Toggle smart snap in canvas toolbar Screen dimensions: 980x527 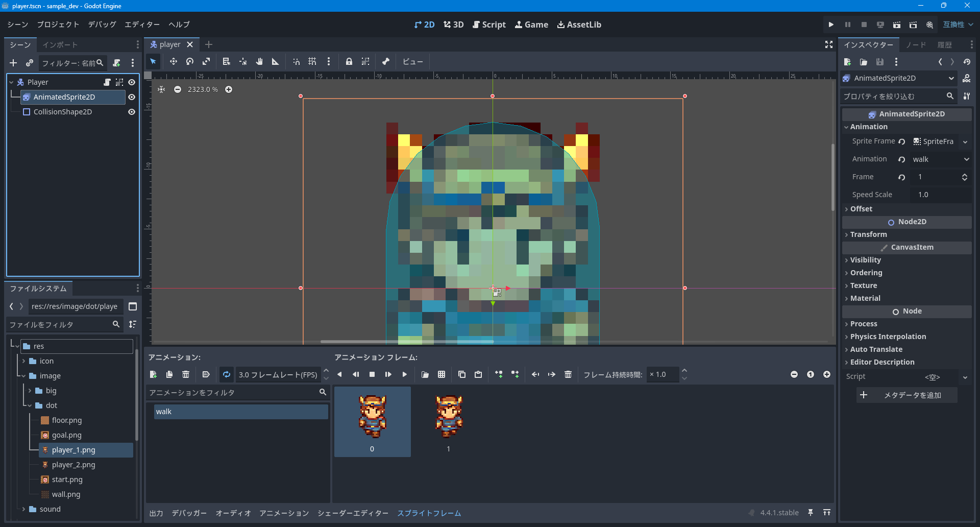296,62
